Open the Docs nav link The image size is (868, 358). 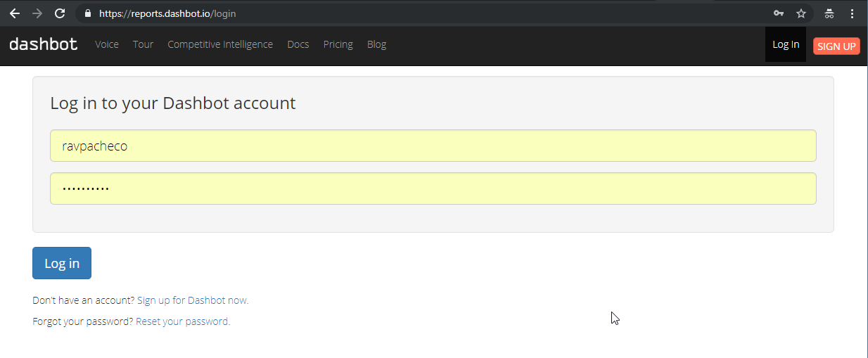click(x=298, y=44)
